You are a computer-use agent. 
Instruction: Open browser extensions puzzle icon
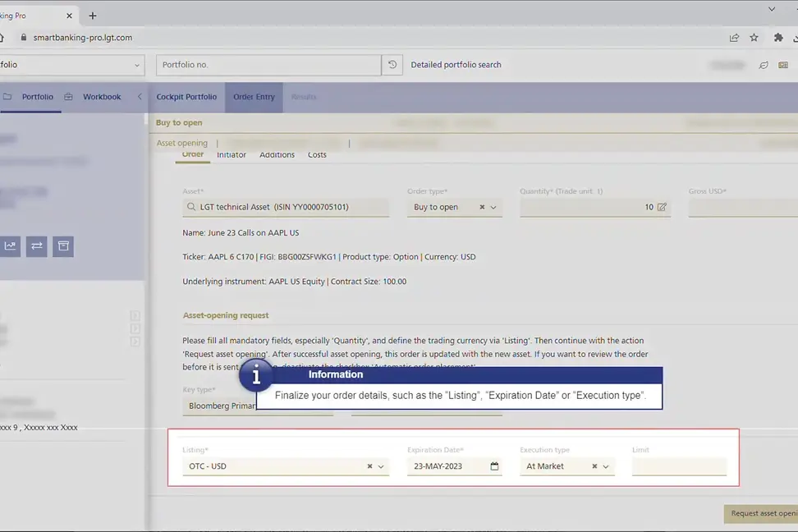778,38
